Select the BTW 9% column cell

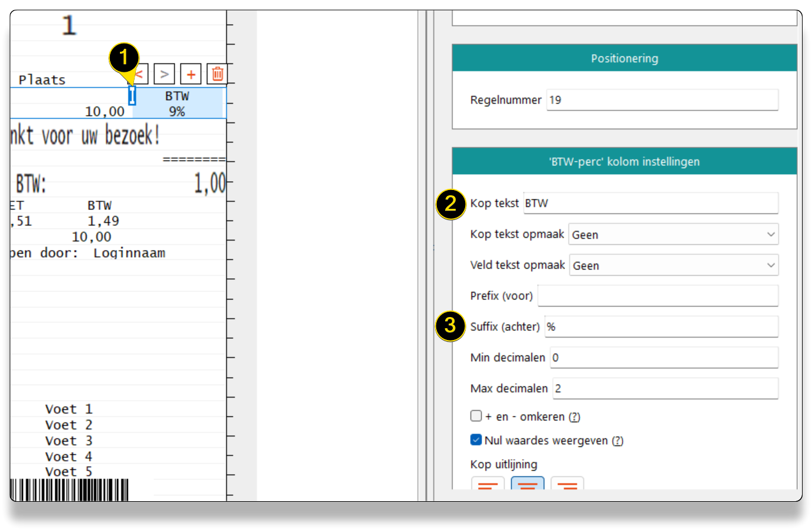coord(178,104)
